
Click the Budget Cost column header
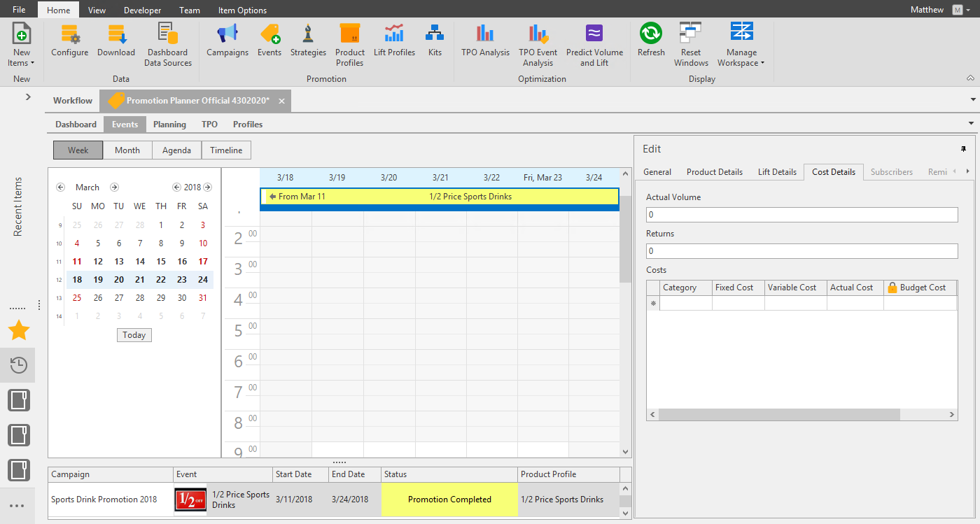[920, 288]
